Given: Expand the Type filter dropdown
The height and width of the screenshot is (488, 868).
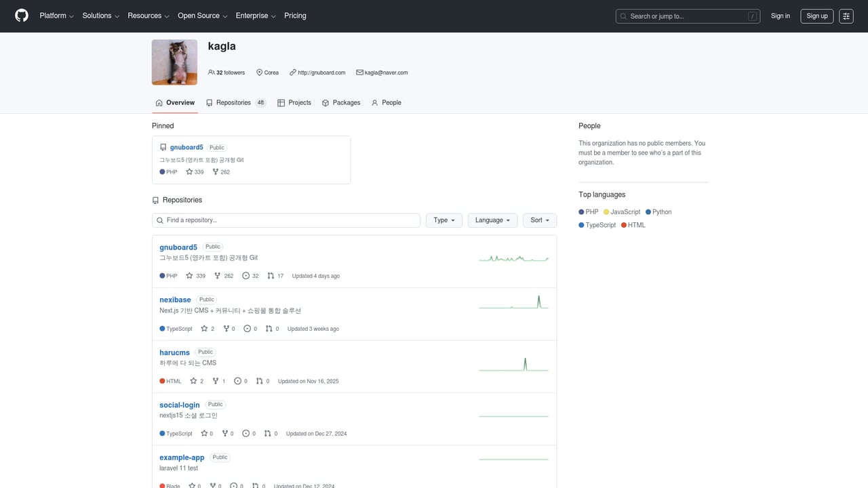Looking at the screenshot, I should click(x=443, y=220).
